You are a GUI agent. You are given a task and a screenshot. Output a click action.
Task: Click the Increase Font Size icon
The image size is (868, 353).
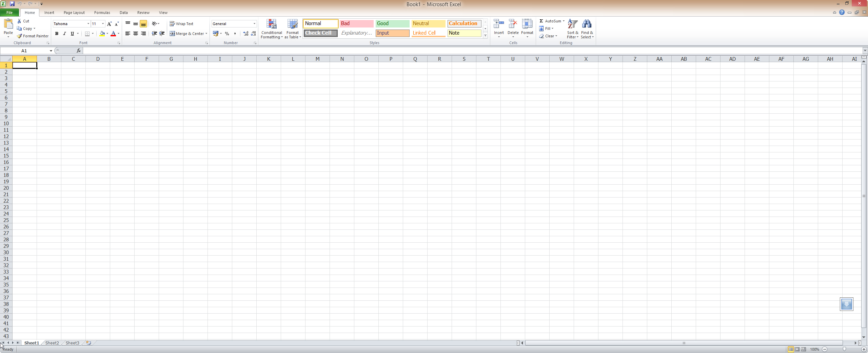pyautogui.click(x=109, y=24)
